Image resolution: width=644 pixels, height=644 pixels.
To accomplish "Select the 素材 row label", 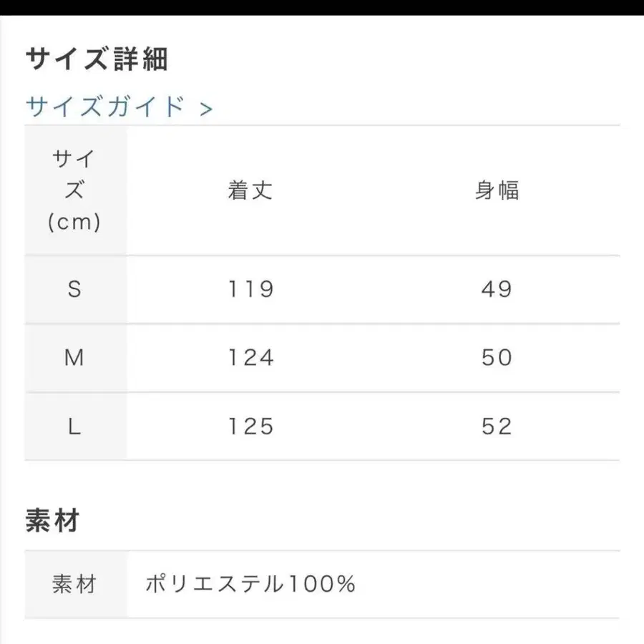I will tap(75, 585).
